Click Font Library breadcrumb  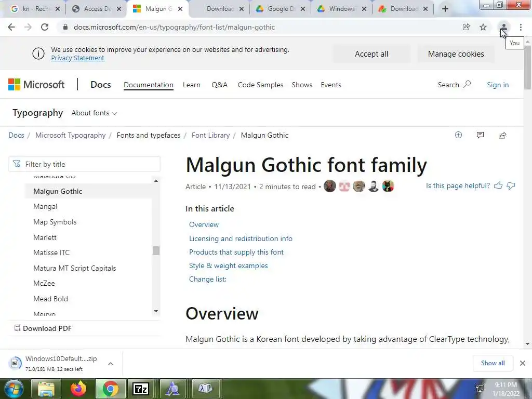(x=210, y=135)
